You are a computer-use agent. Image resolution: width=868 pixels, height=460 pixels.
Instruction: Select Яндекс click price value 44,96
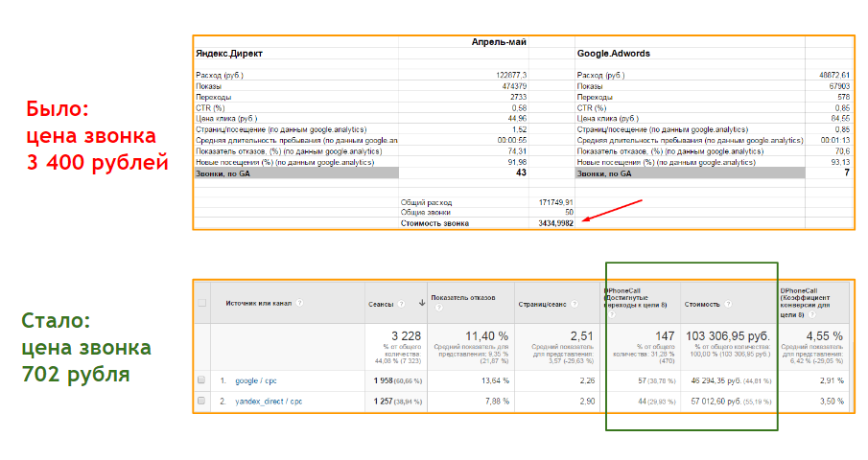pos(517,118)
